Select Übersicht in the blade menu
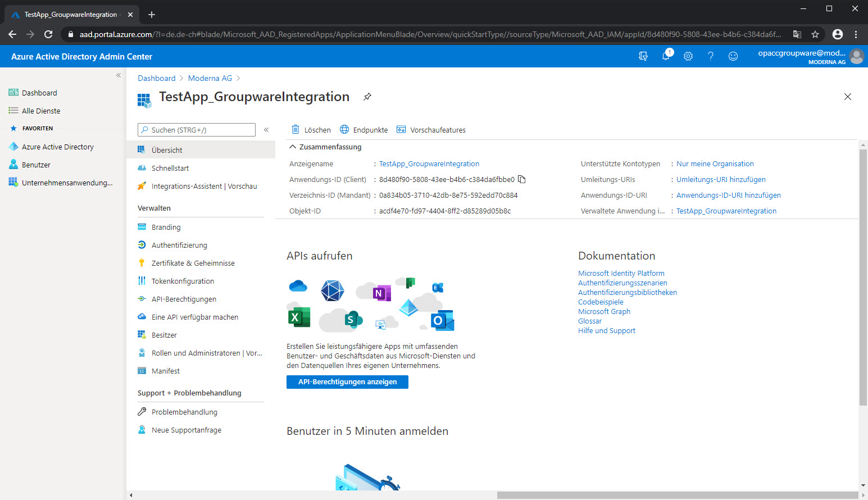 (x=201, y=150)
